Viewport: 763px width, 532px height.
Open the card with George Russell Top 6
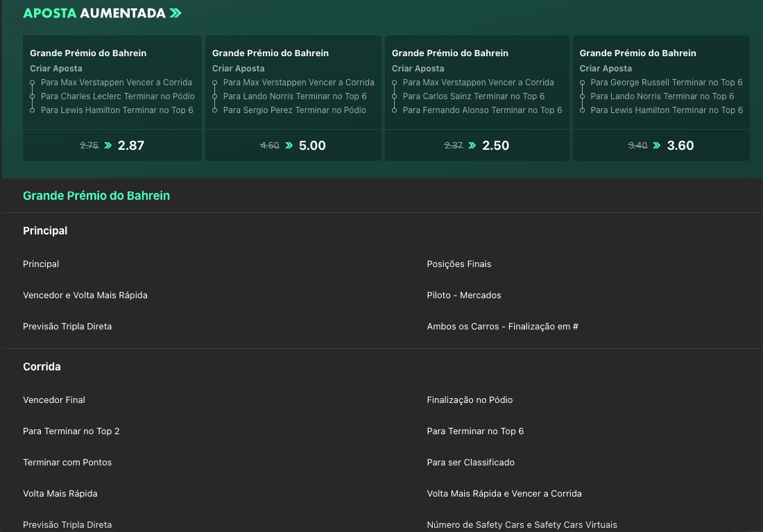[x=661, y=98]
